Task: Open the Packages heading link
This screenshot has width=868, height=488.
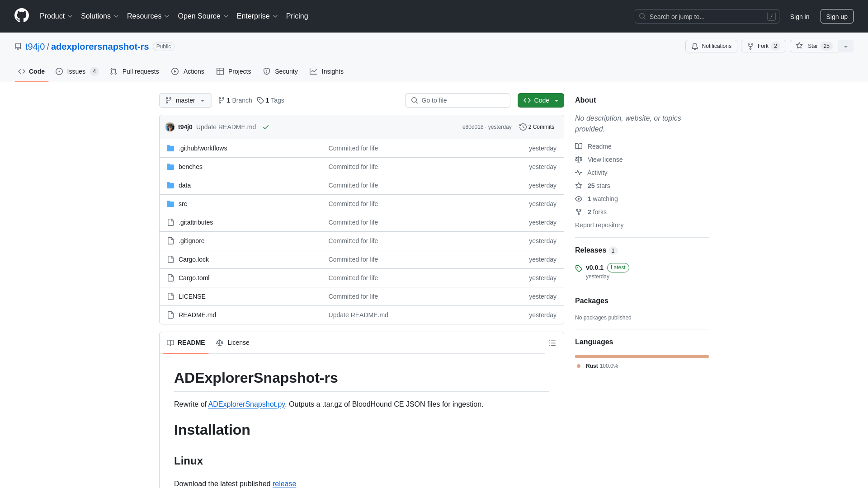Action: pyautogui.click(x=591, y=301)
